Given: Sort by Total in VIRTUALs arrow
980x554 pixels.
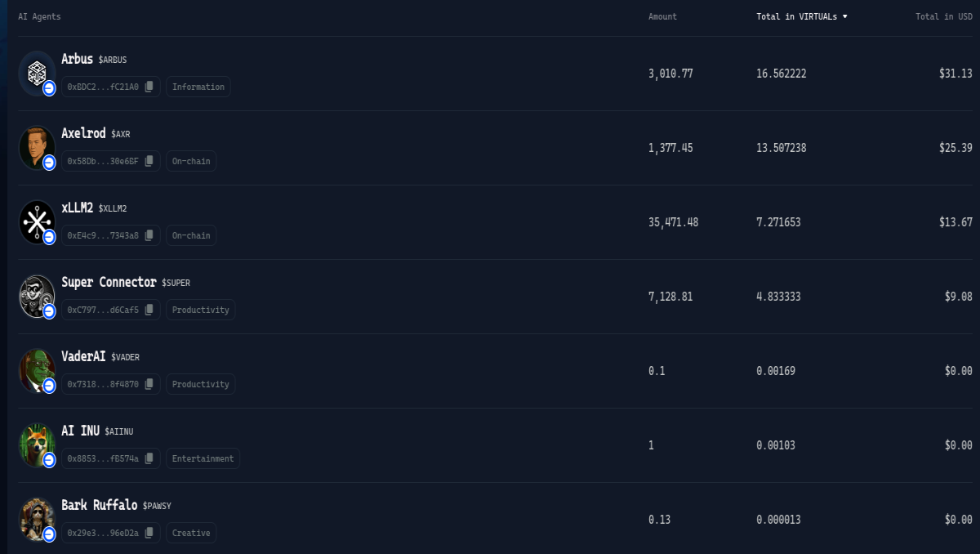Looking at the screenshot, I should 844,16.
